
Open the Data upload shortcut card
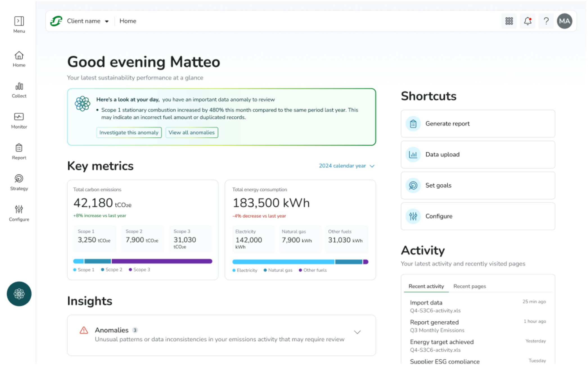point(477,155)
